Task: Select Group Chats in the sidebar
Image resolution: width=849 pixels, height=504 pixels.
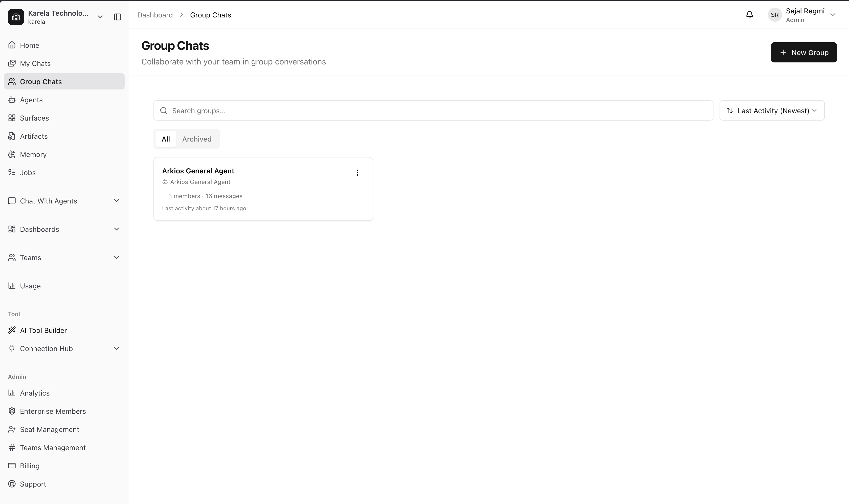Action: tap(64, 81)
